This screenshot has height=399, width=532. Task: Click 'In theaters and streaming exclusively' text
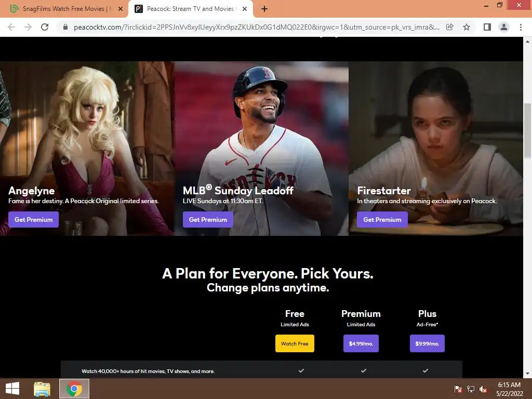click(427, 201)
